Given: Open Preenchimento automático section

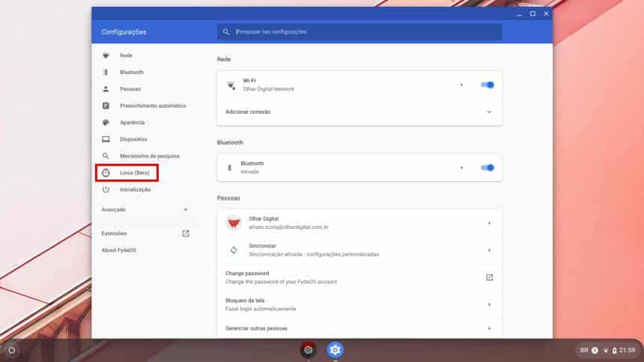Looking at the screenshot, I should (x=153, y=106).
